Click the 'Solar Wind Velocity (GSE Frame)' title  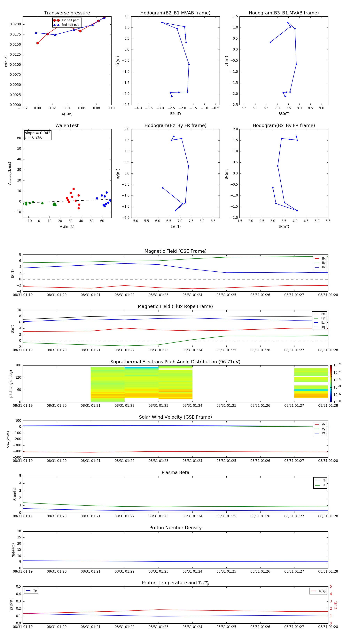[175, 417]
